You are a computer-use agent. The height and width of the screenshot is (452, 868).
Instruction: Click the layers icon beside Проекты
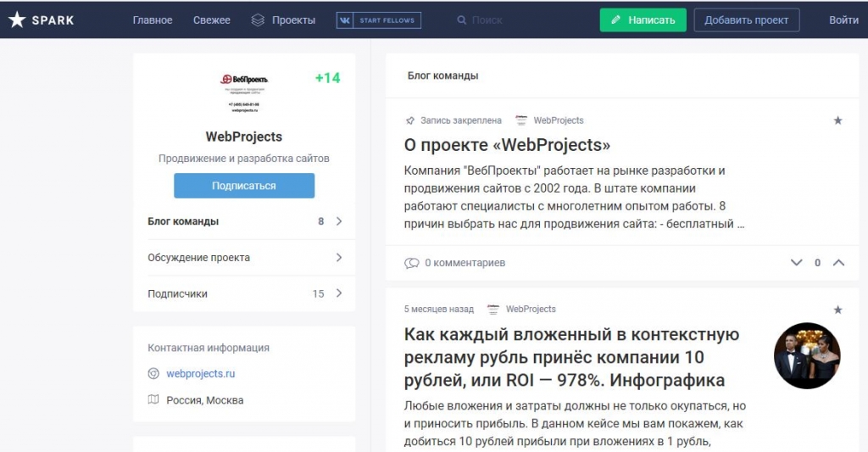click(x=258, y=20)
